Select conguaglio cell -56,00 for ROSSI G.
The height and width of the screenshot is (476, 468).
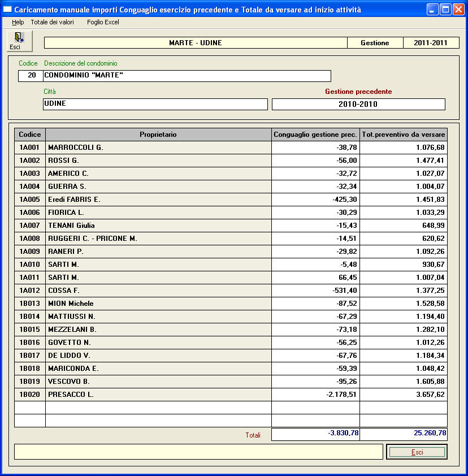[315, 161]
